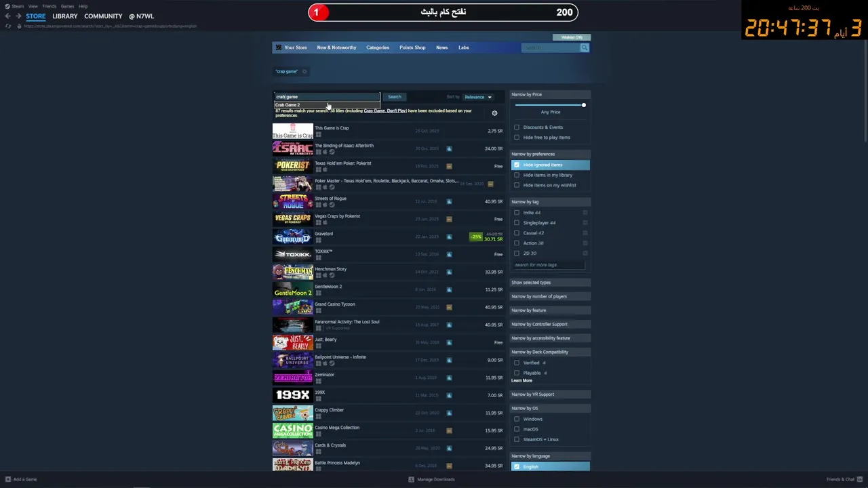The image size is (868, 488).
Task: Check Hide free to play items
Action: coord(517,138)
